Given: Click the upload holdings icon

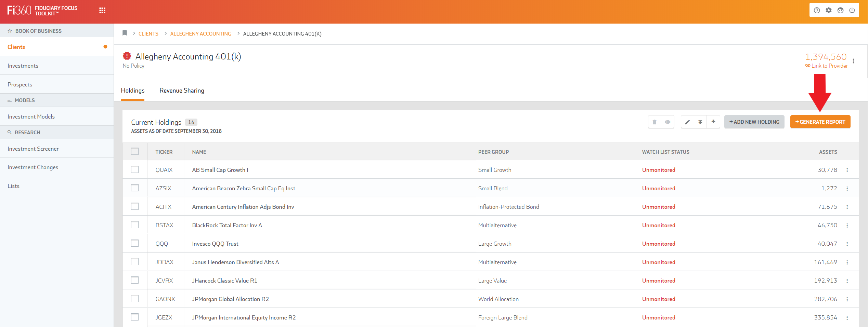Looking at the screenshot, I should coord(700,122).
